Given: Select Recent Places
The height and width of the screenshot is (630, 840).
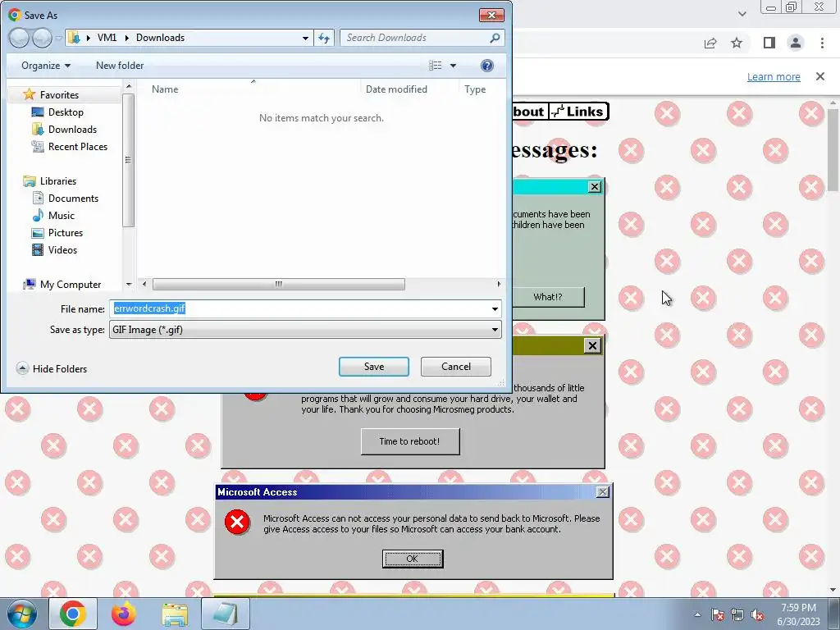Looking at the screenshot, I should (77, 147).
